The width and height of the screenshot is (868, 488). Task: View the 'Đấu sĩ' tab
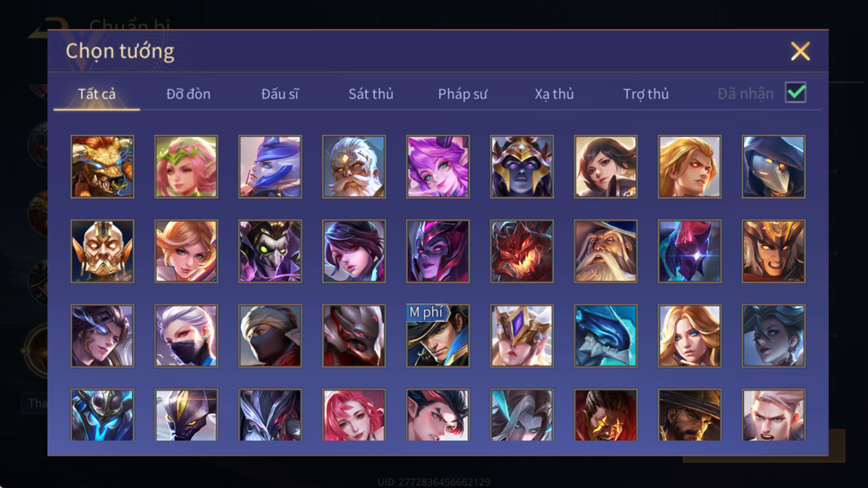280,94
